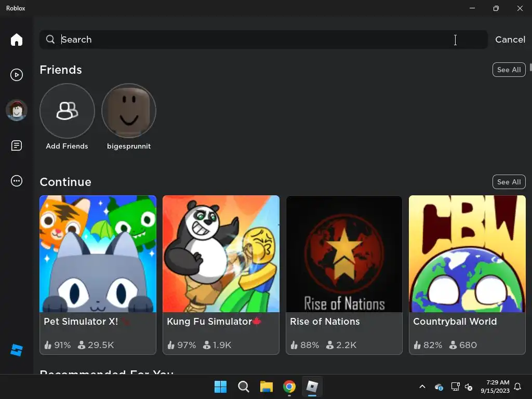Open Kung Fu Simulator game thumbnail

(221, 254)
